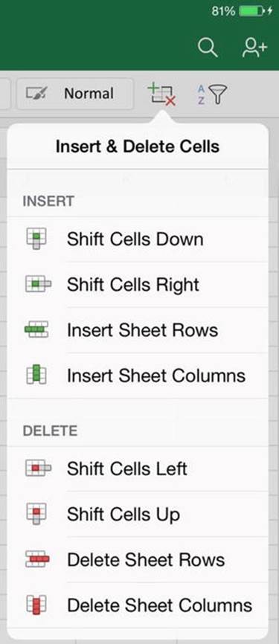Tap the red Delete Sheet Columns icon
Viewport: 279px width, 644px height.
coord(36,605)
